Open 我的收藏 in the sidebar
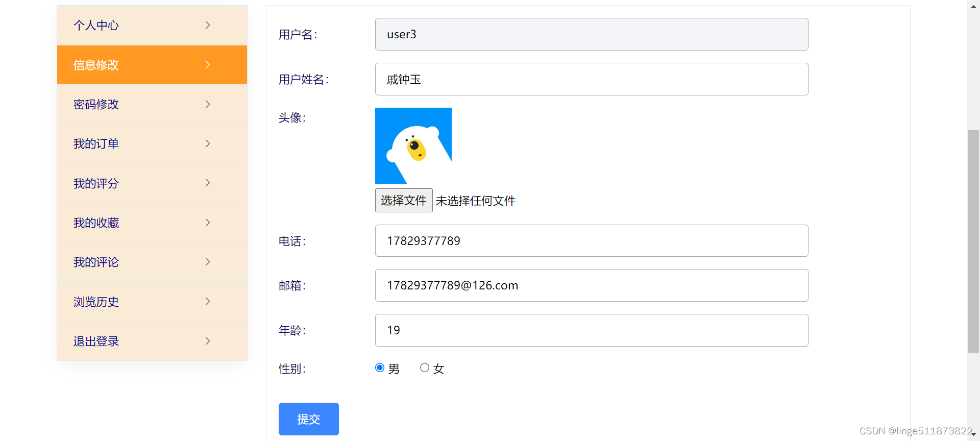The width and height of the screenshot is (980, 441). (x=152, y=223)
